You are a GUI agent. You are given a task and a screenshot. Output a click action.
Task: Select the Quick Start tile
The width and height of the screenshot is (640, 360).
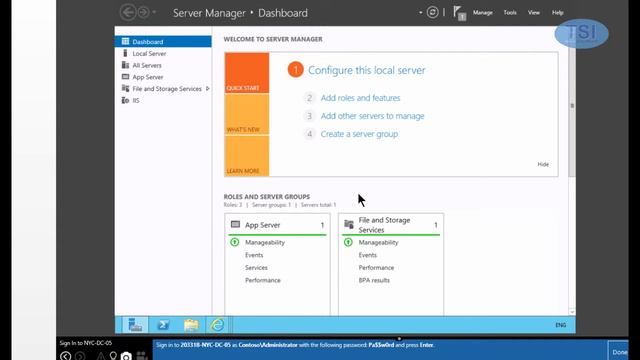(247, 73)
